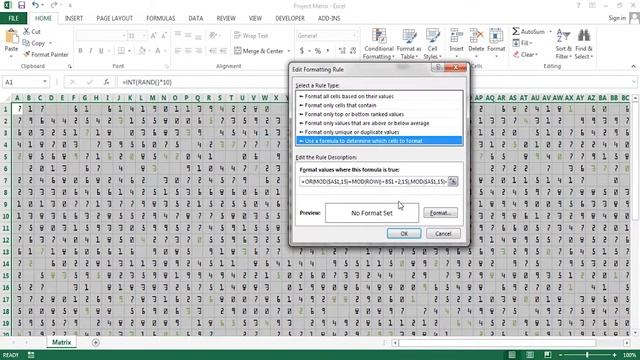640x360 pixels.
Task: Select the Matrix sheet tab
Action: 61,342
